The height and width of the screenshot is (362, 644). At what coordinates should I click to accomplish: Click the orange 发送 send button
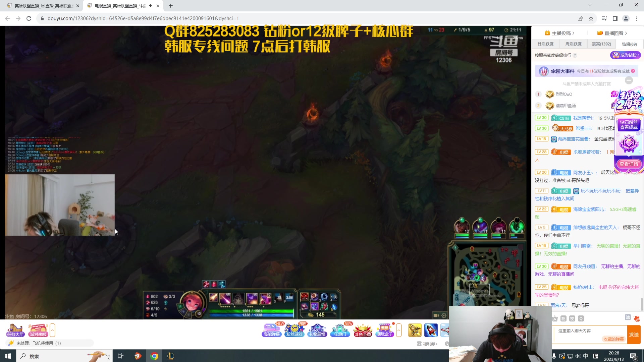point(634,335)
